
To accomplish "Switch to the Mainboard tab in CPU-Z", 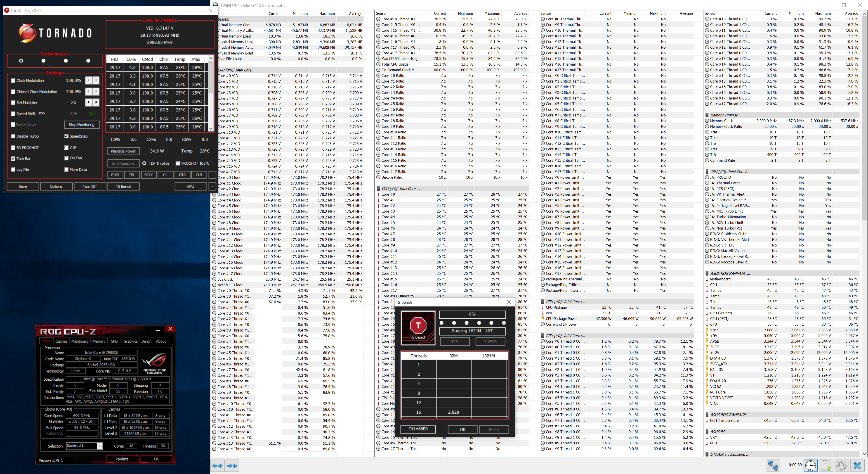I will click(x=80, y=341).
